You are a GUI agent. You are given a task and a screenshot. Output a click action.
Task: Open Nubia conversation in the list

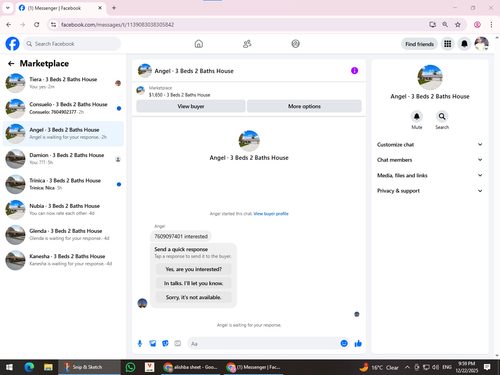(x=63, y=210)
